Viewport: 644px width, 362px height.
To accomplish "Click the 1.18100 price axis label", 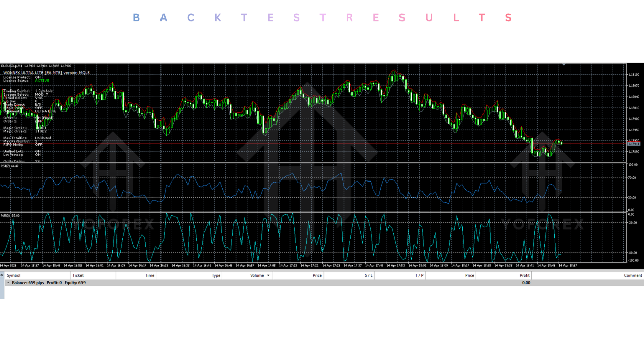I will 634,75.
